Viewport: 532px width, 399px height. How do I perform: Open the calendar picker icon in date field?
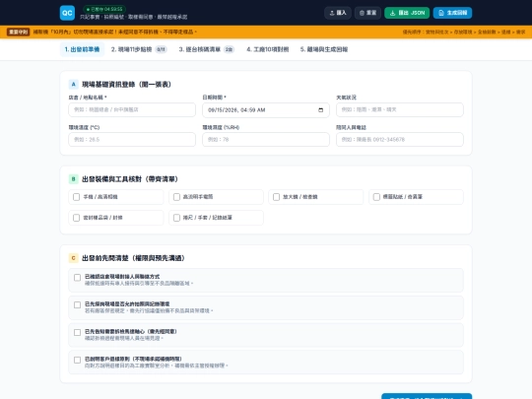(320, 110)
